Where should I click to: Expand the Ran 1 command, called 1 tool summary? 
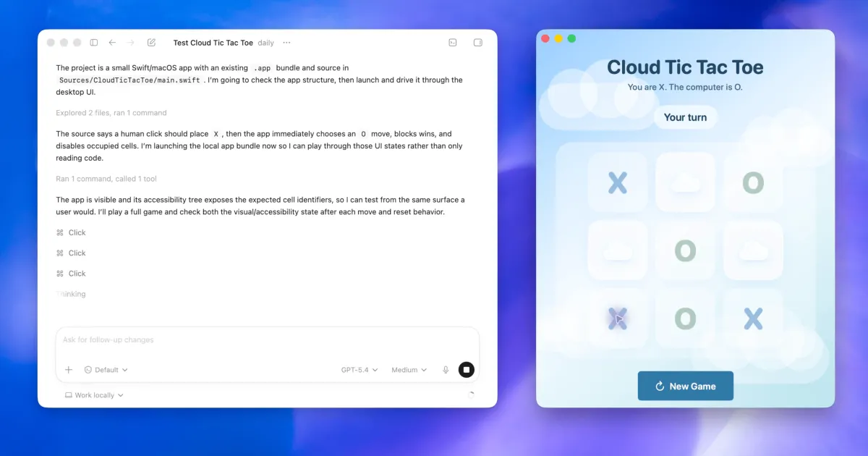coord(106,179)
